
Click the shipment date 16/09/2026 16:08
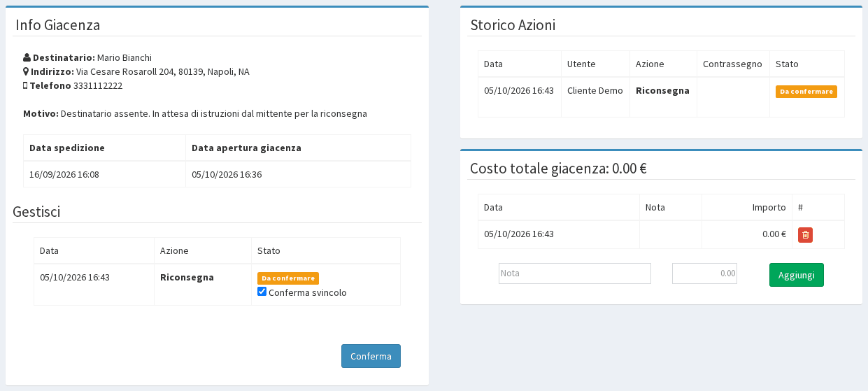(x=64, y=174)
